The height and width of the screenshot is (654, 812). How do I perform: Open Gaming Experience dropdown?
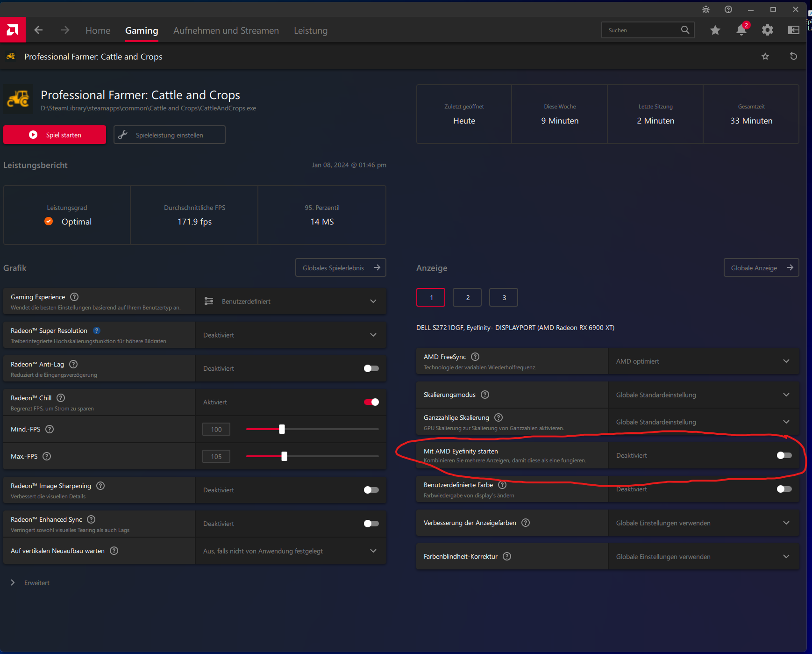(x=291, y=302)
